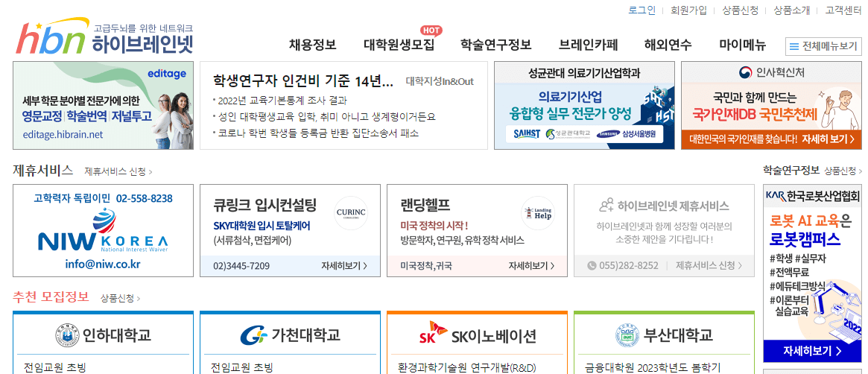Click the 로봇 AI 교육은 로봇캠퍼스 ad image
Screen dimensions: 868x374
[x=813, y=273]
